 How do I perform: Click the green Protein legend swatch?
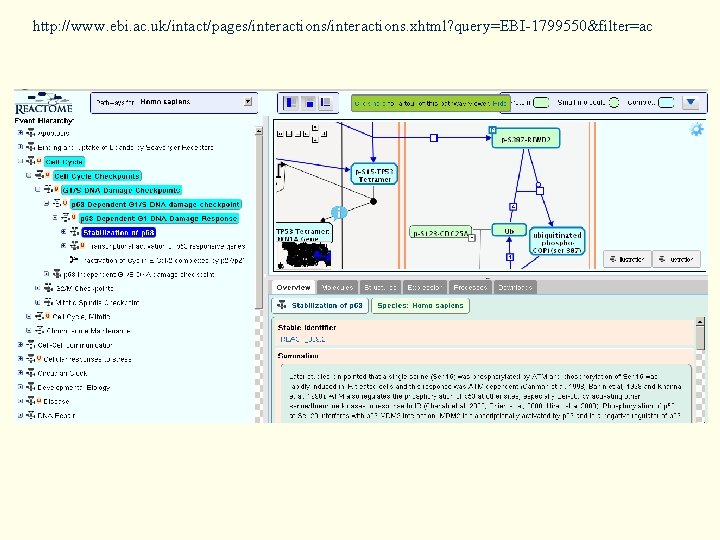[x=541, y=102]
